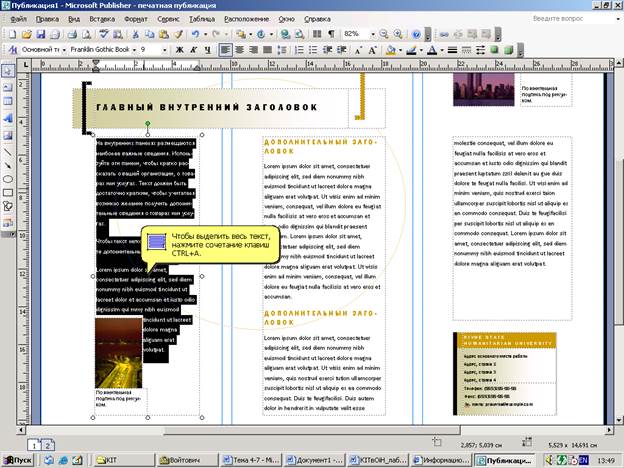The image size is (624, 468).
Task: Toggle left text alignment
Action: click(225, 49)
